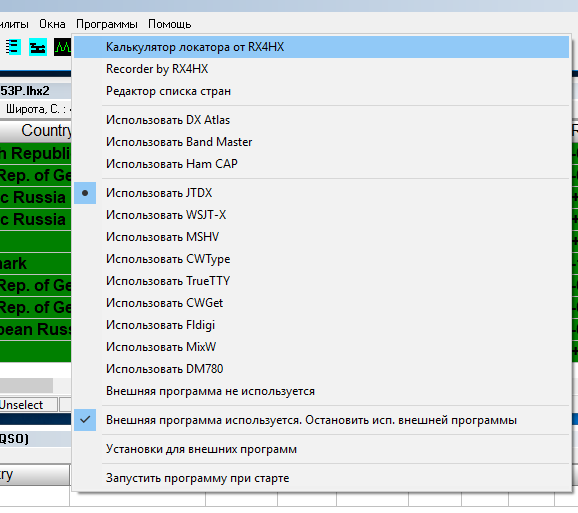Image resolution: width=578 pixels, height=513 pixels.
Task: Select Использовать MSHV option
Action: tap(321, 237)
